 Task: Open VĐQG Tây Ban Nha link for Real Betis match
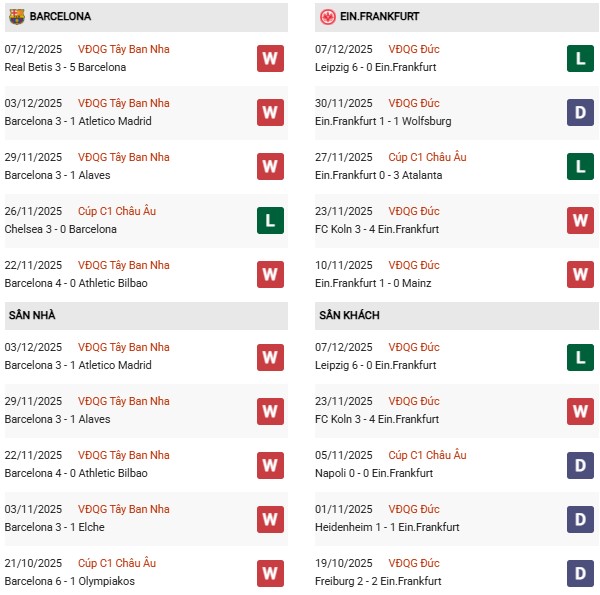[x=123, y=50]
